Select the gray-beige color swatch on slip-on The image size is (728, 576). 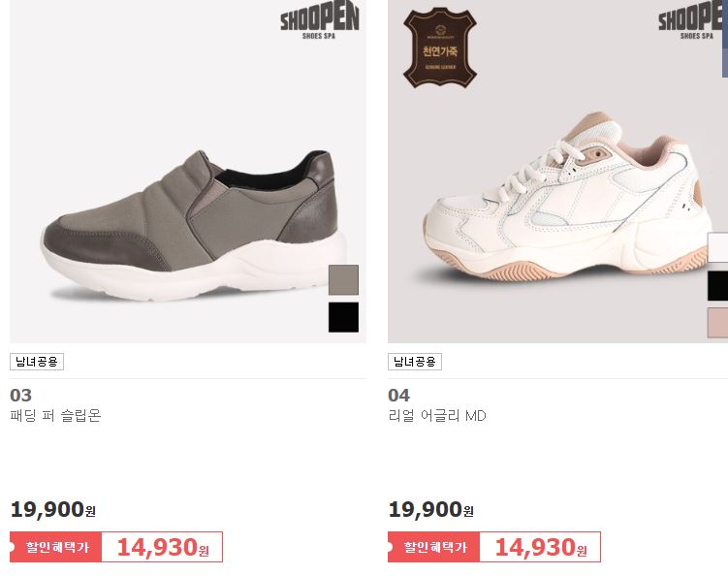[343, 279]
